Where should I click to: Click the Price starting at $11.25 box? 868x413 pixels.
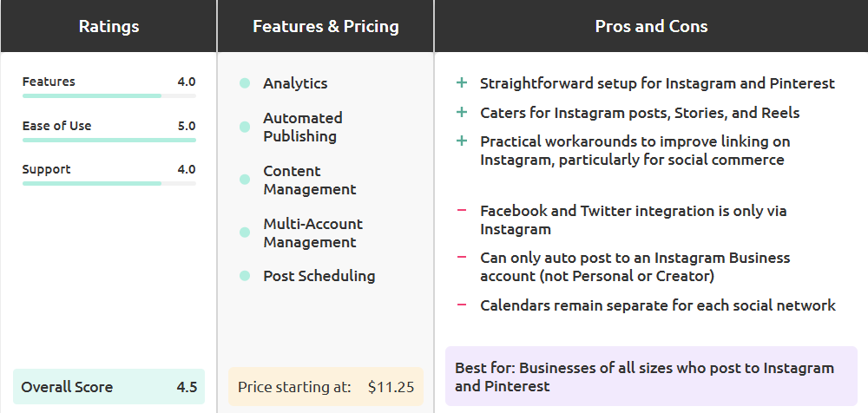click(x=325, y=387)
